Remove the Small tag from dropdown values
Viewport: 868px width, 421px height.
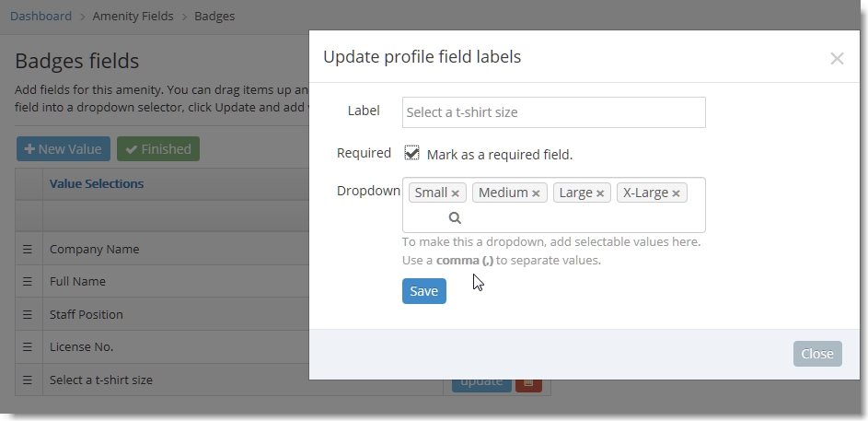(x=455, y=193)
